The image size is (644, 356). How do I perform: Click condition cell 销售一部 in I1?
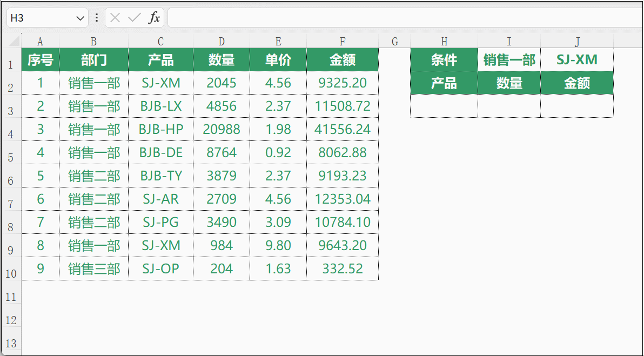(509, 60)
